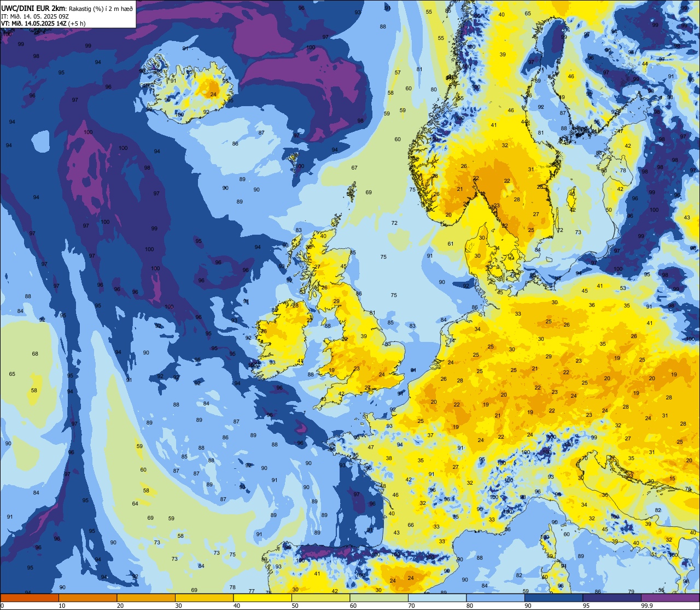This screenshot has height=610, width=700.
Task: Click the 80–90% medium blue legend swatch
Action: 495,597
